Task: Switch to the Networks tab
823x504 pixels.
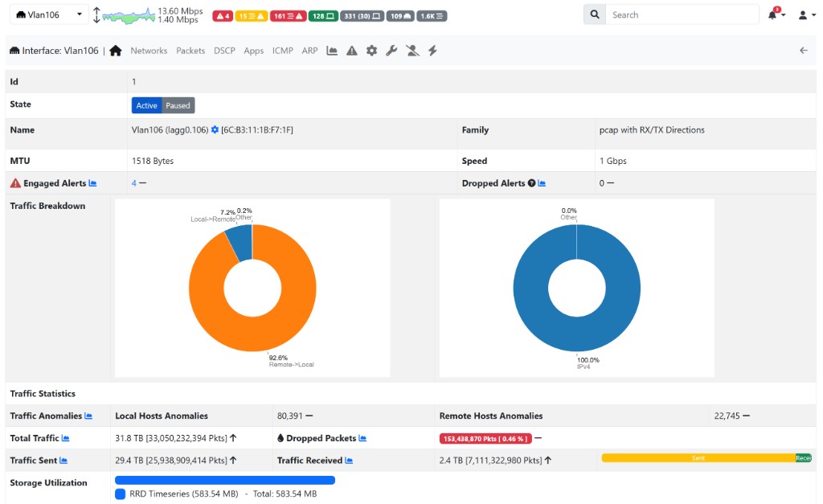Action: pos(149,50)
